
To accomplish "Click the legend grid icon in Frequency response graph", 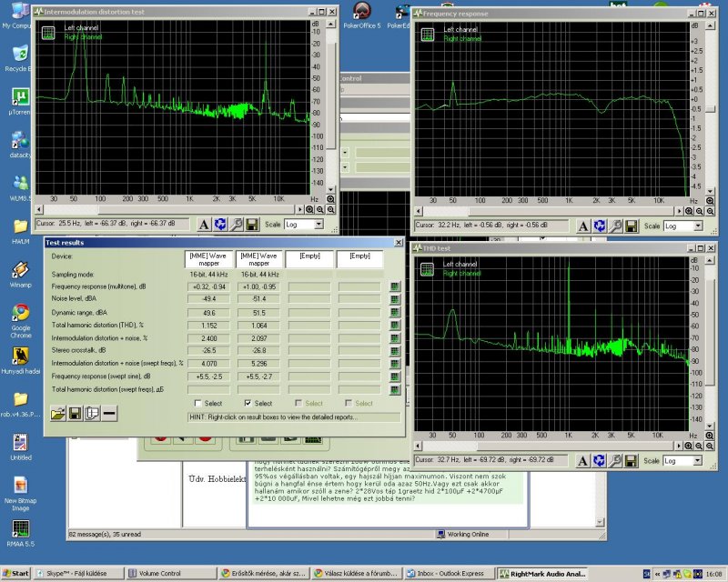I will pyautogui.click(x=427, y=35).
